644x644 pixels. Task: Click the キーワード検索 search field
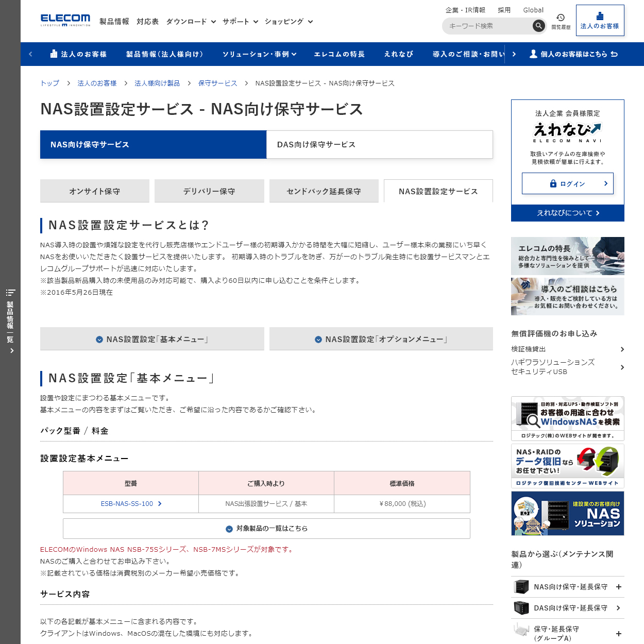click(x=487, y=26)
